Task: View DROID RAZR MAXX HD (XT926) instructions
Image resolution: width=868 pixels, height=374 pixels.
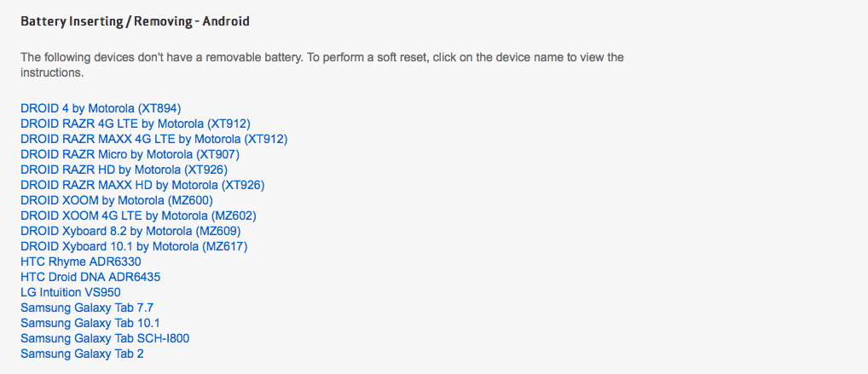Action: [143, 185]
